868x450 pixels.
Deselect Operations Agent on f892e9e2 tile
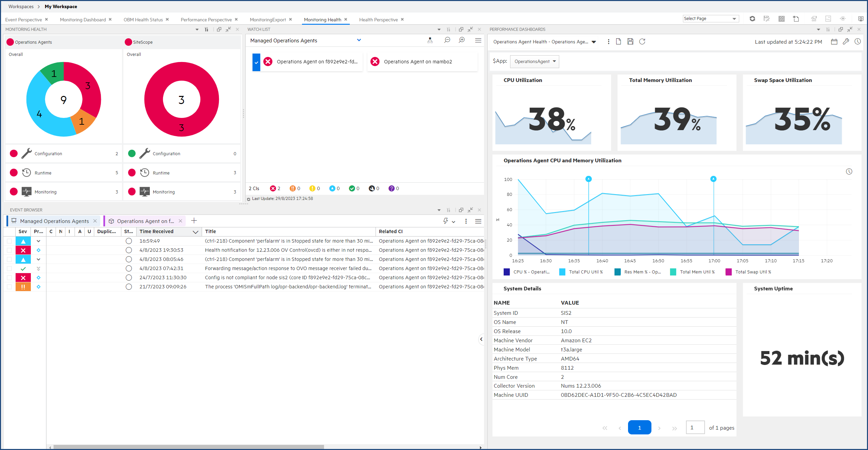(x=257, y=62)
